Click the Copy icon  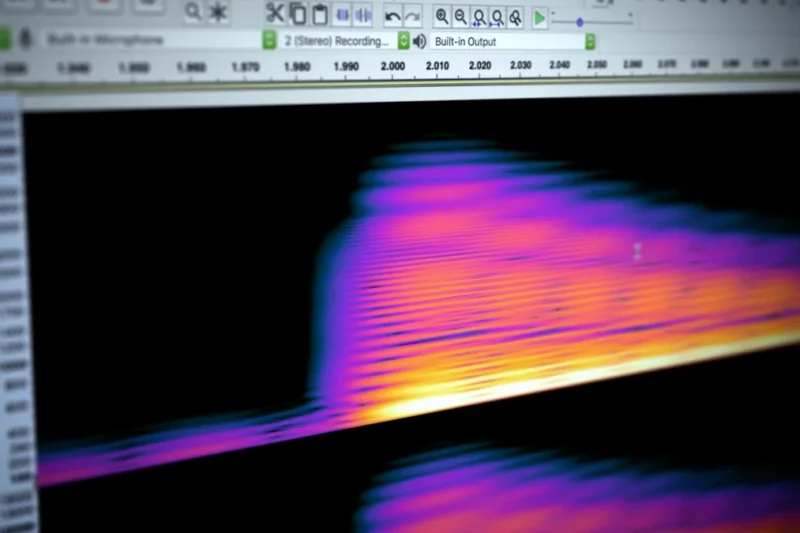coord(297,14)
